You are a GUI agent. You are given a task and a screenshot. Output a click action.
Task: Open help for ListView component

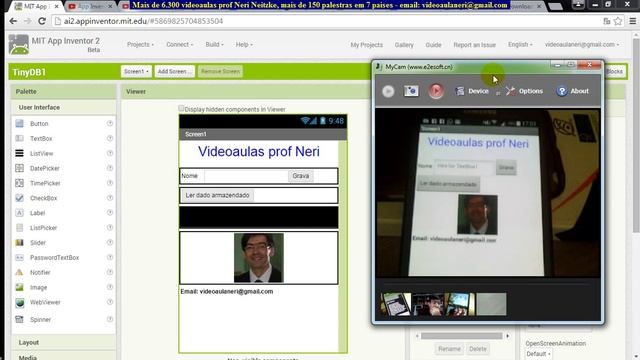110,153
